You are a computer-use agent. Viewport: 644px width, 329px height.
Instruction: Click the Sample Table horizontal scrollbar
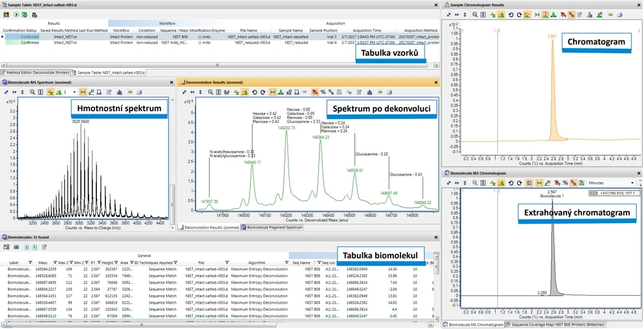[195, 64]
